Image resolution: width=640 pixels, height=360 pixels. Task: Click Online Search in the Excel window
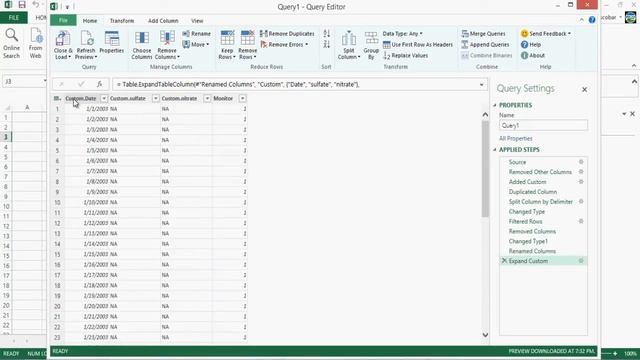(11, 43)
